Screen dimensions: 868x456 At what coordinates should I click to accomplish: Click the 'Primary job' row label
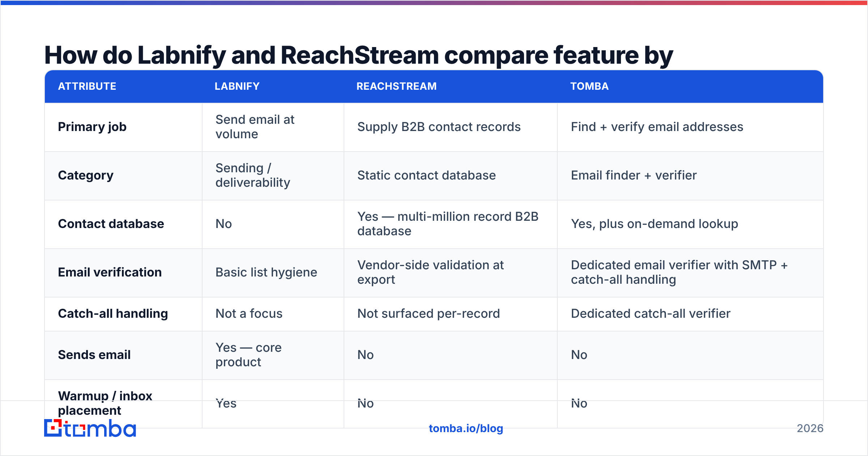tap(92, 127)
